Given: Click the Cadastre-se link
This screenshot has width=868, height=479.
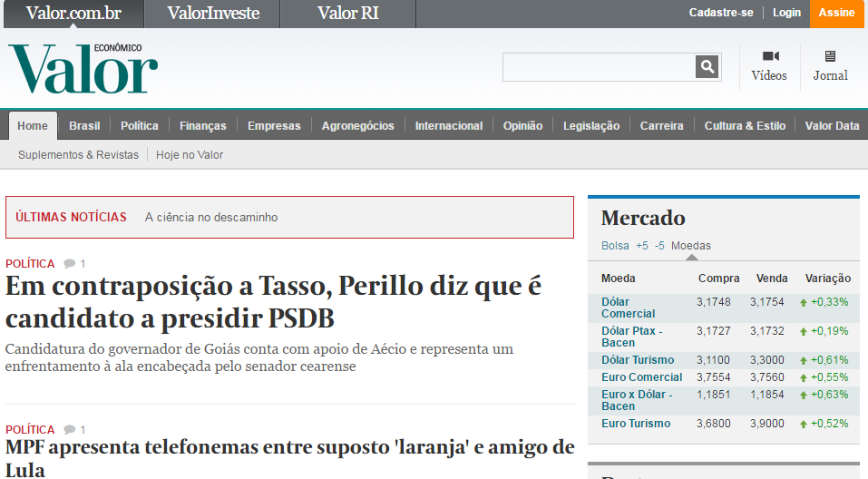Looking at the screenshot, I should point(721,13).
